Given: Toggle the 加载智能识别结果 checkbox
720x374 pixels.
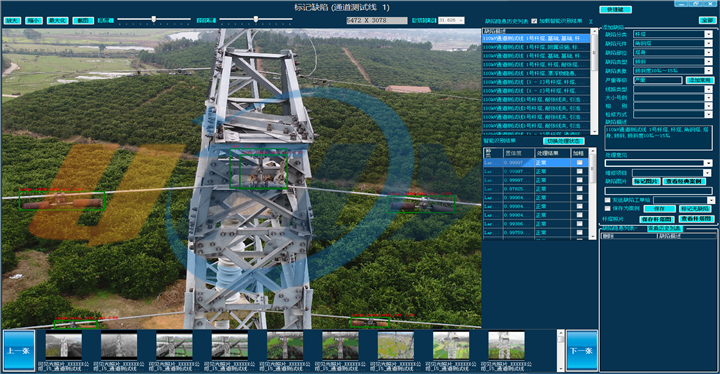Looking at the screenshot, I should click(x=534, y=21).
